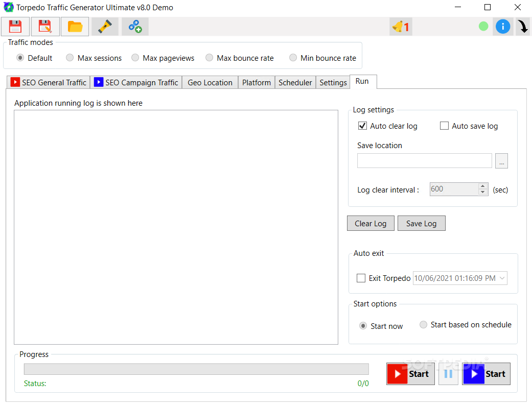Expand the auto exit date dropdown

(x=502, y=278)
